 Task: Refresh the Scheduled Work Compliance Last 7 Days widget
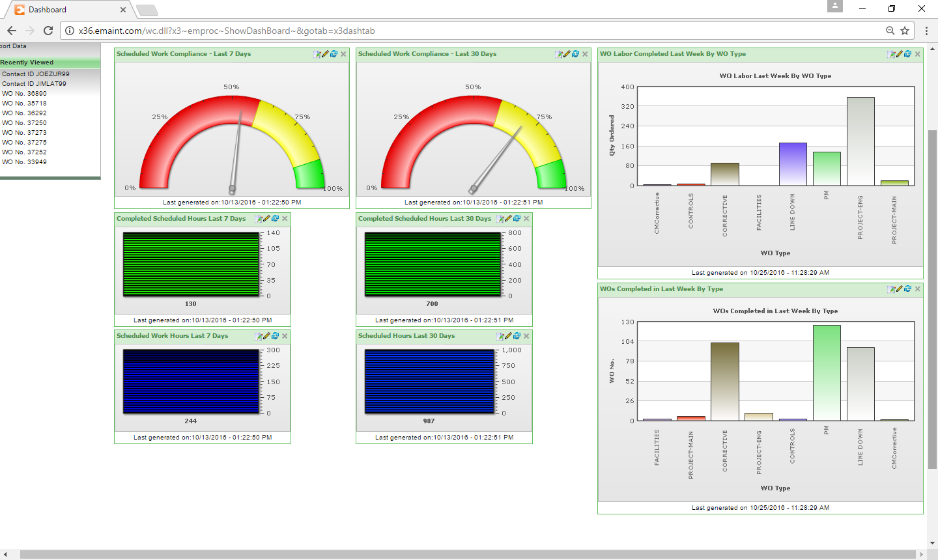click(x=334, y=54)
